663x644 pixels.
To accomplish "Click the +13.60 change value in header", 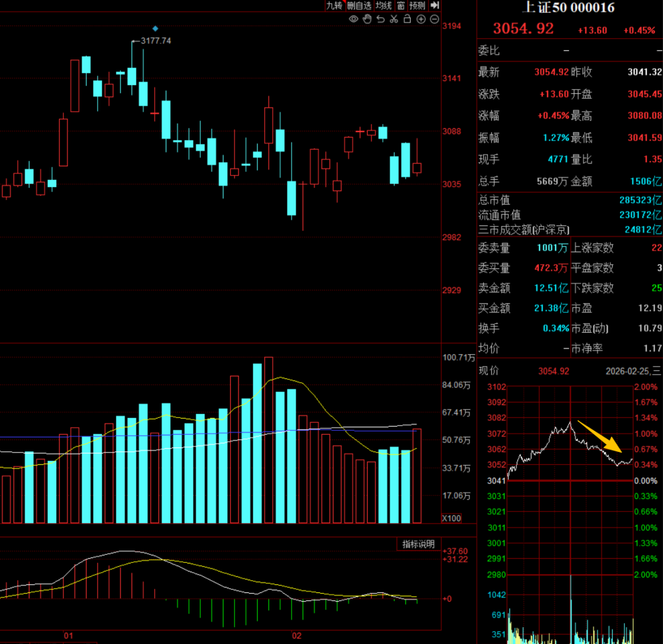I will pyautogui.click(x=592, y=31).
